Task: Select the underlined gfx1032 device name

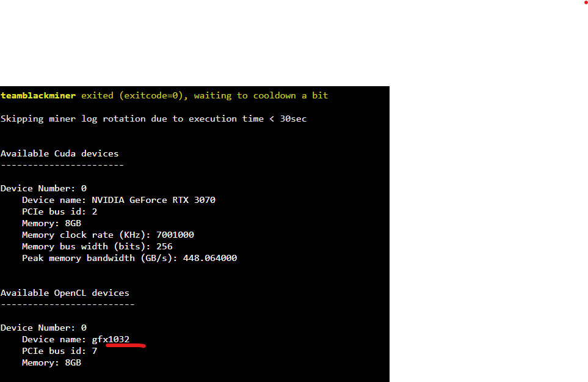Action: coord(112,339)
